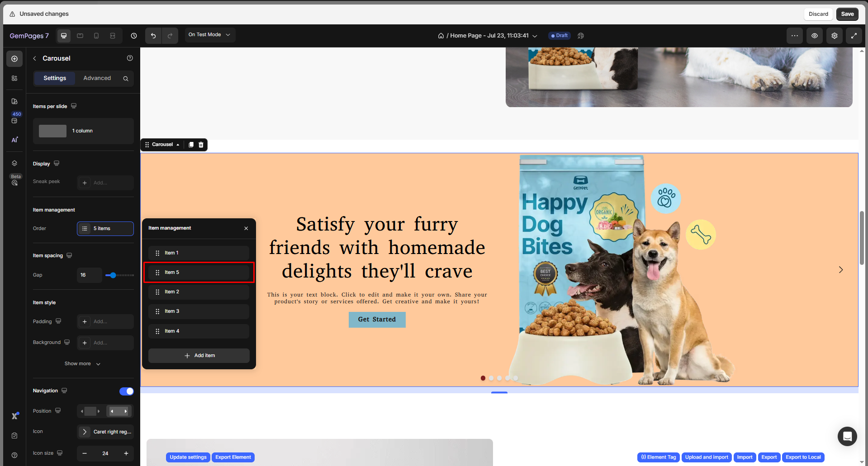The image size is (868, 466).
Task: Open the AI assistant sidebar icon
Action: 14,140
